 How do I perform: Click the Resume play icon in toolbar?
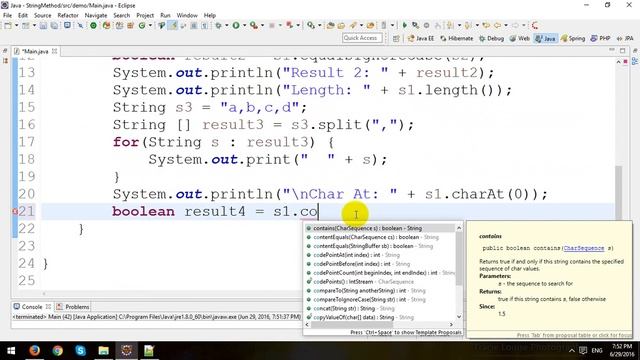(404, 25)
